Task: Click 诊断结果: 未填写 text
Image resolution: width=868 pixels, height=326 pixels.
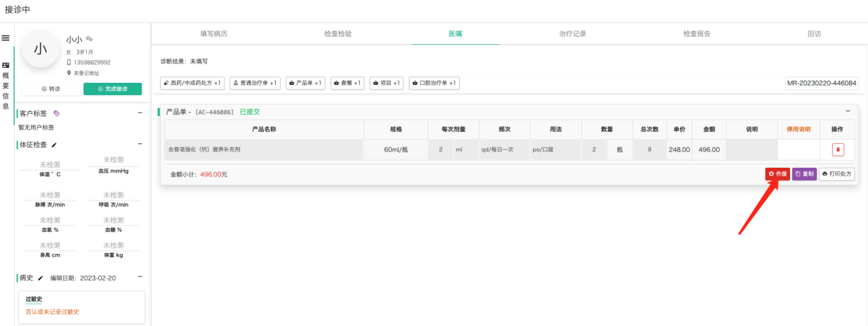Action: [x=184, y=61]
